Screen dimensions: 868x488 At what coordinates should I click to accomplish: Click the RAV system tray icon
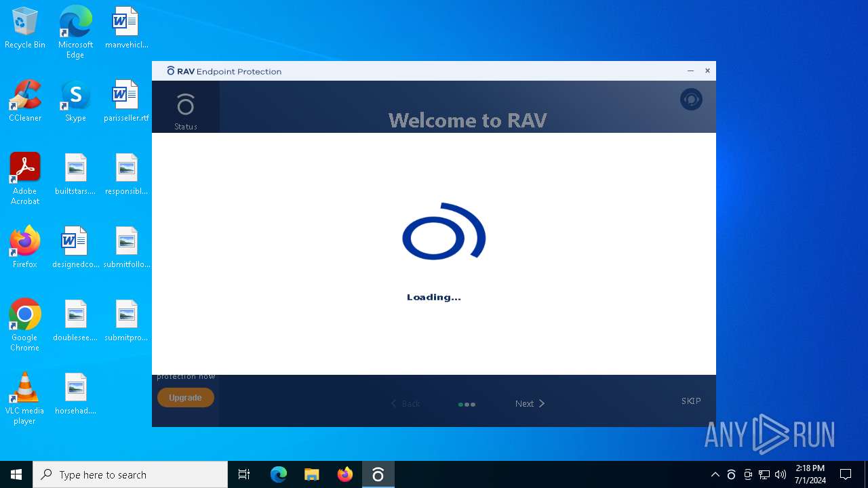[731, 474]
